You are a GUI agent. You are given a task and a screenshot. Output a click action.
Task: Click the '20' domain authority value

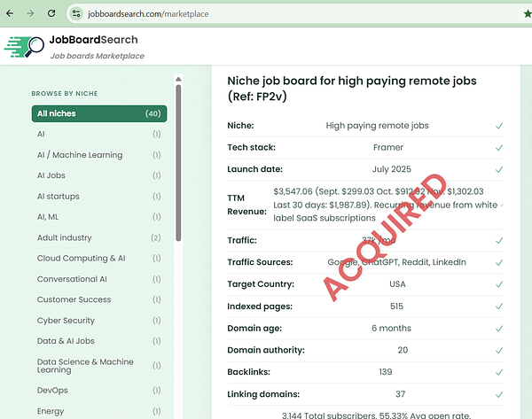[x=403, y=350]
